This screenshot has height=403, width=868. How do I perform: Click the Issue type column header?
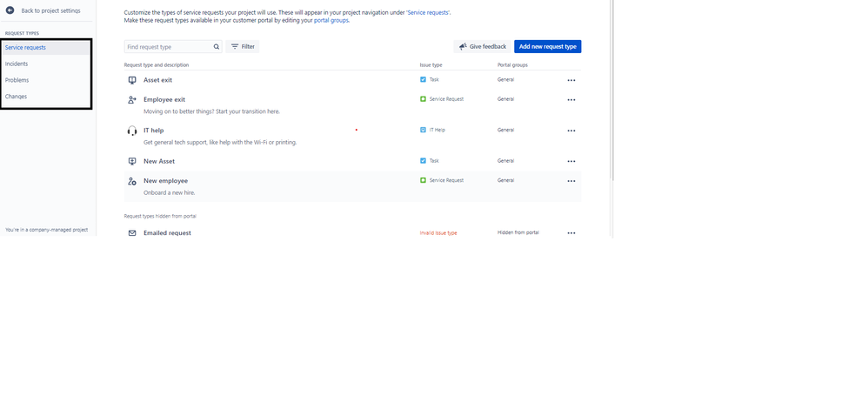tap(431, 65)
